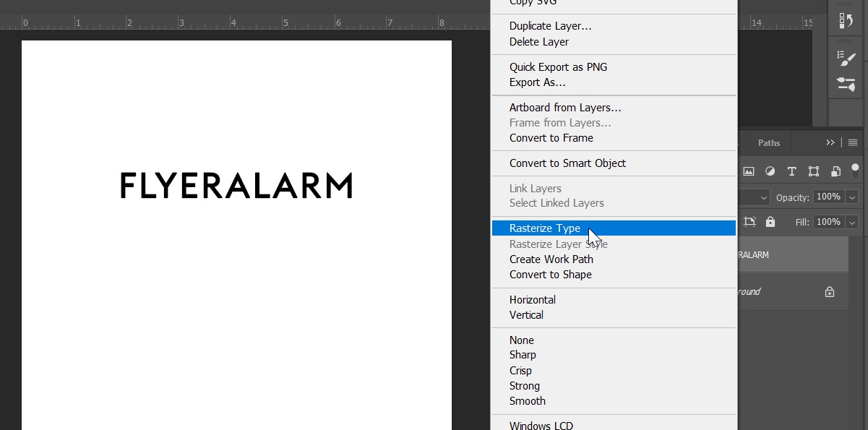Switch to the Paths tab
Viewport: 868px width, 430px height.
769,142
